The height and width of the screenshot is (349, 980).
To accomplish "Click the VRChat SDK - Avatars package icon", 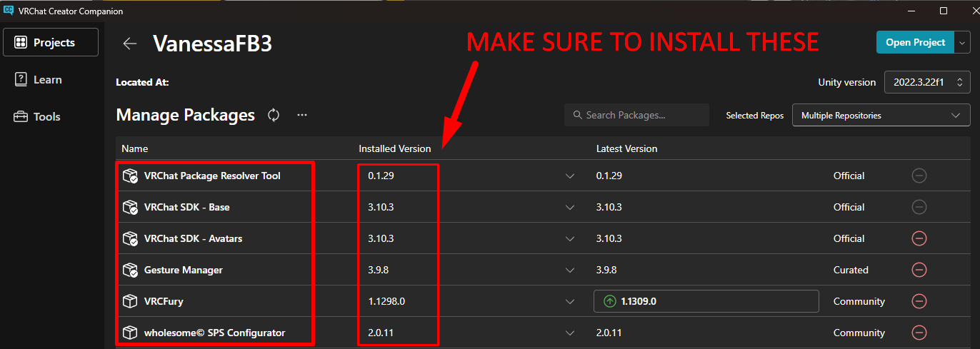I will (130, 239).
